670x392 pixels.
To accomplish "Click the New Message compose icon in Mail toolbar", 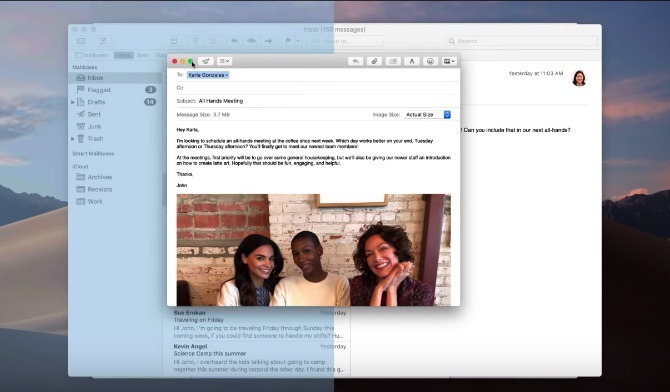I will click(x=103, y=41).
